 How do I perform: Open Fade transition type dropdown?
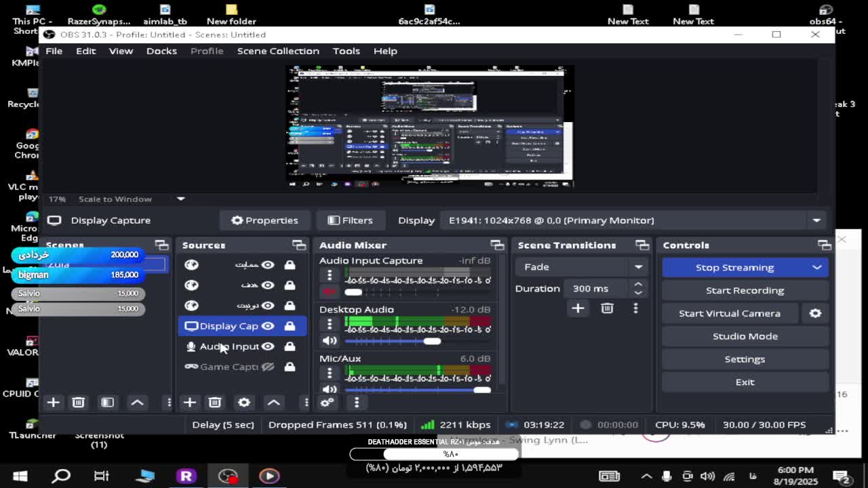click(581, 267)
